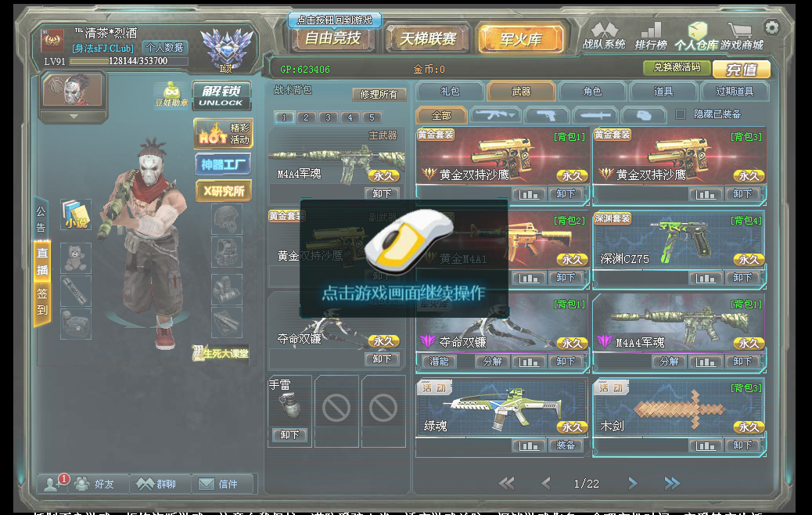This screenshot has width=812, height=515.
Task: Open the HOT 精彩活动 events icon
Action: point(223,133)
